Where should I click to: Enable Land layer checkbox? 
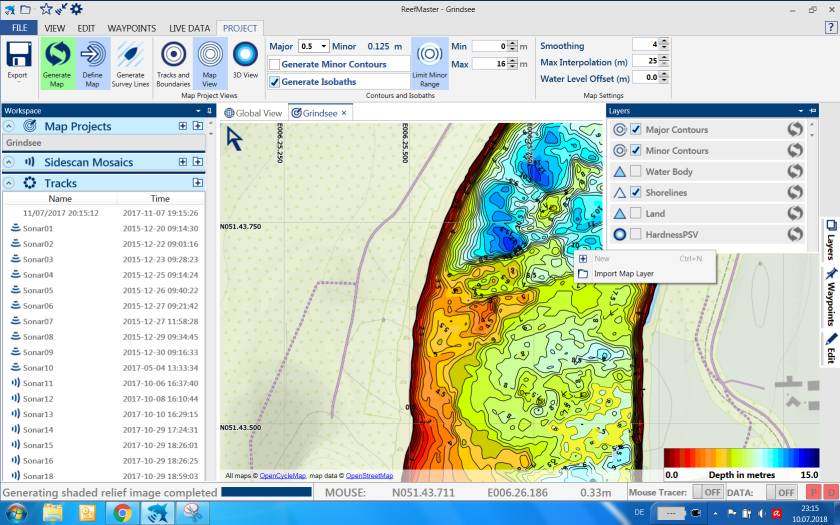(x=635, y=213)
